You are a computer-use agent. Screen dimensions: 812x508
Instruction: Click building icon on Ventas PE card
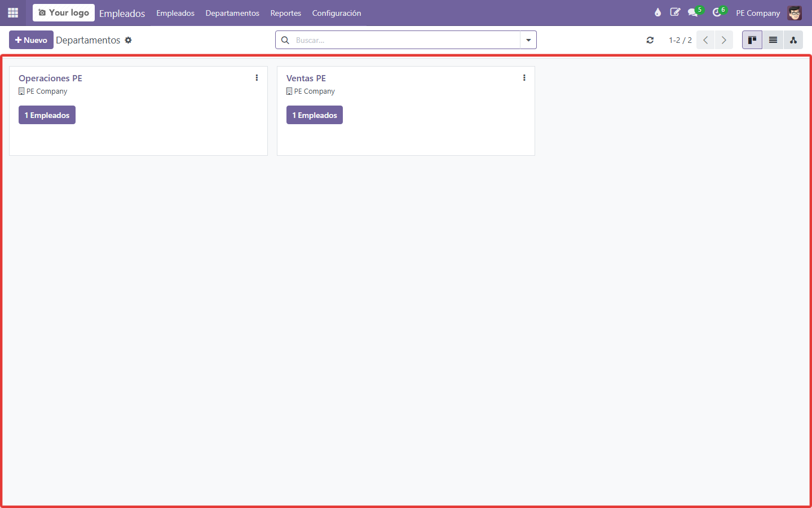289,91
